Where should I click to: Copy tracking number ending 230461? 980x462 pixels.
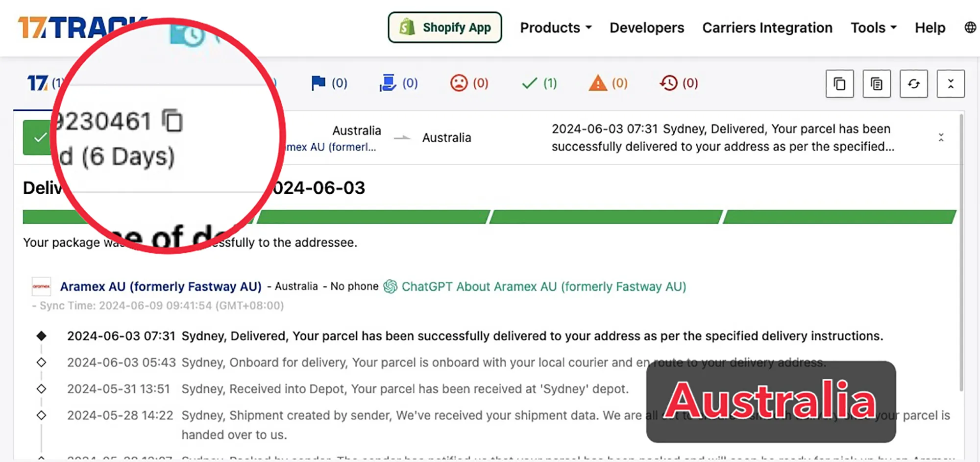tap(172, 121)
